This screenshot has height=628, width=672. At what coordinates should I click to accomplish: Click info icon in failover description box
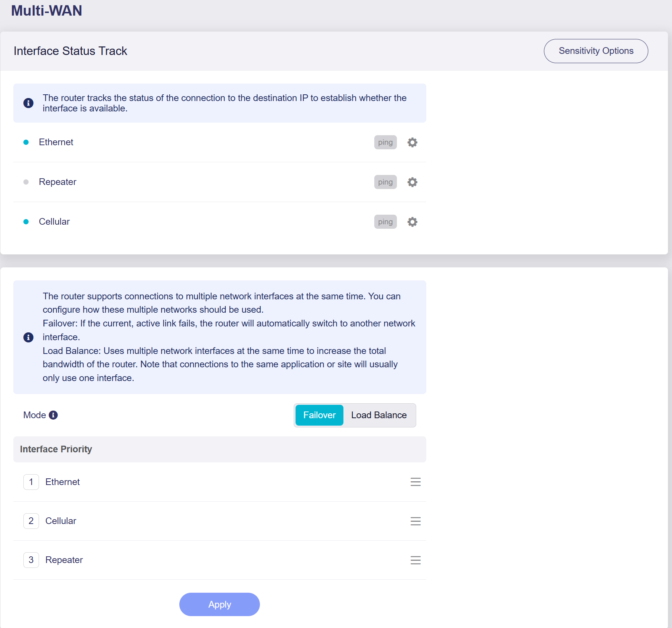(28, 337)
